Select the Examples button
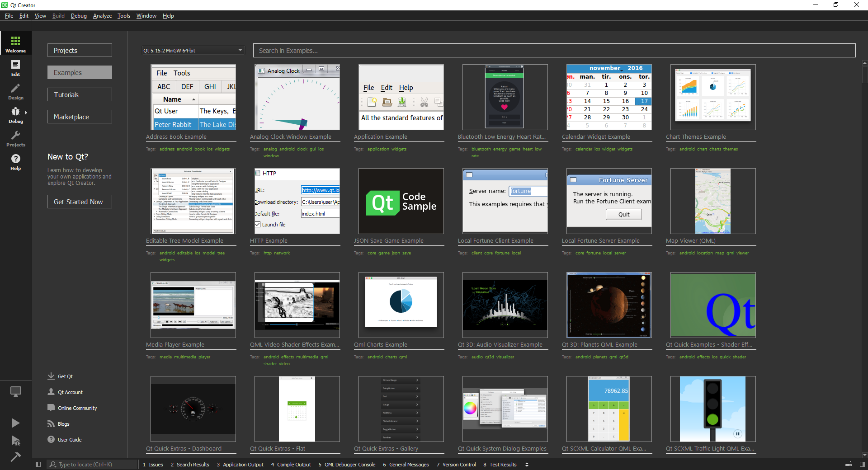 click(x=80, y=72)
